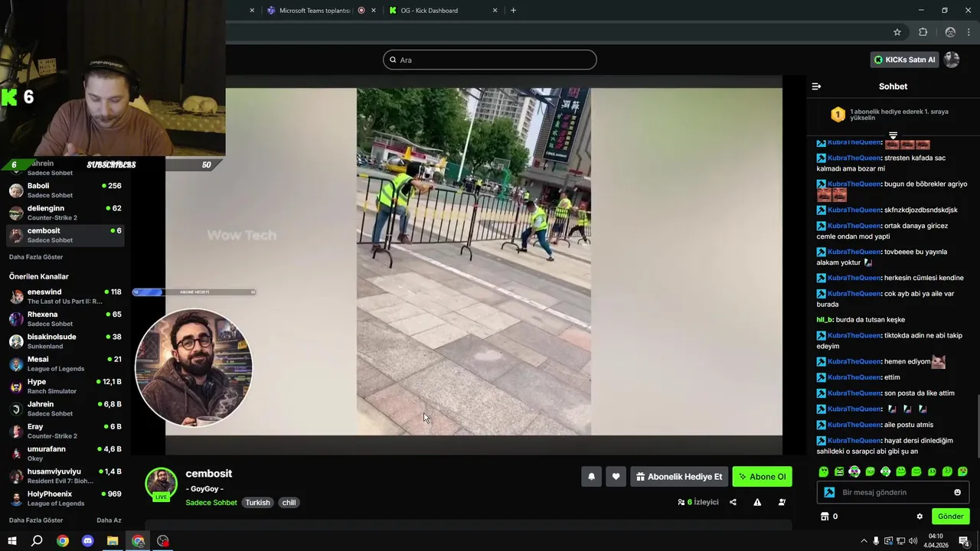Expand followed channels with upper Daha Fazla Göster
980x551 pixels.
point(36,257)
